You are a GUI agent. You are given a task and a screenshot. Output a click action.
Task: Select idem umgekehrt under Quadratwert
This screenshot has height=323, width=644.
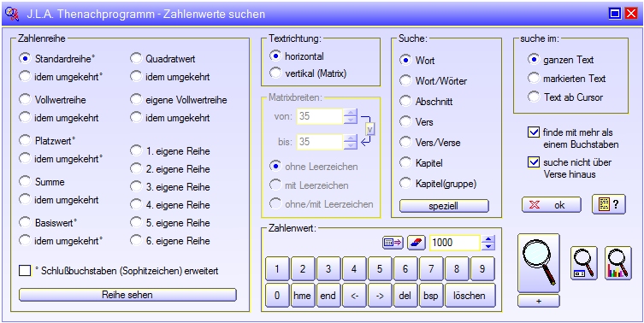[136, 76]
